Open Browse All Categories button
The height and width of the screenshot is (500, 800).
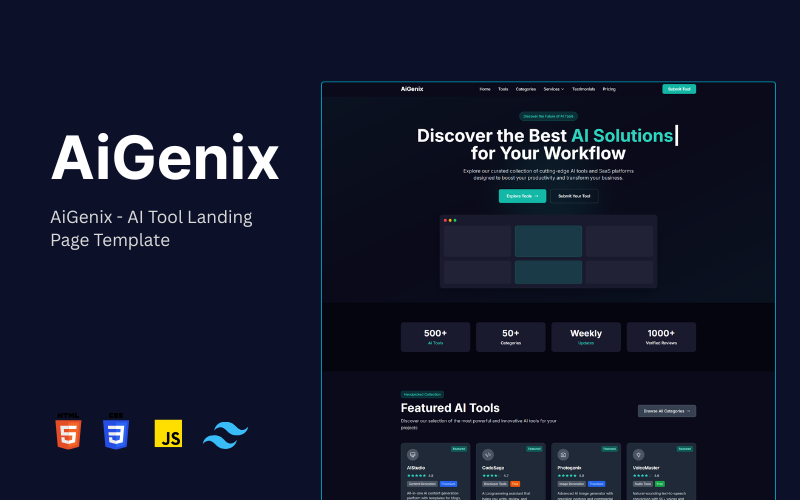tap(666, 411)
